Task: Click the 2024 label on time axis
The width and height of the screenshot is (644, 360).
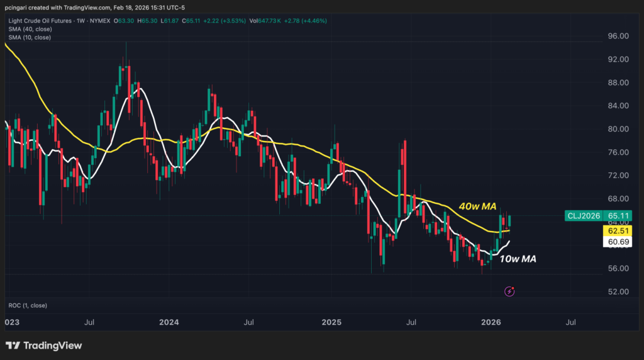Action: [169, 322]
